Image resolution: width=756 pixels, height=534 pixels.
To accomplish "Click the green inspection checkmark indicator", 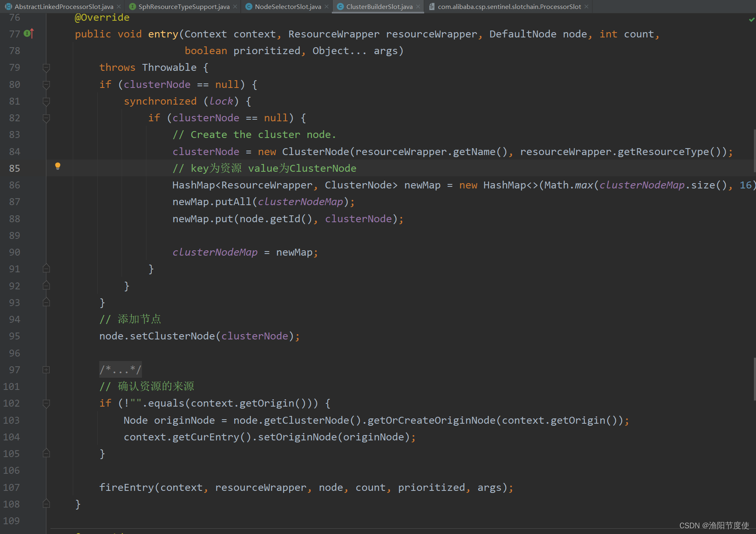I will [752, 20].
